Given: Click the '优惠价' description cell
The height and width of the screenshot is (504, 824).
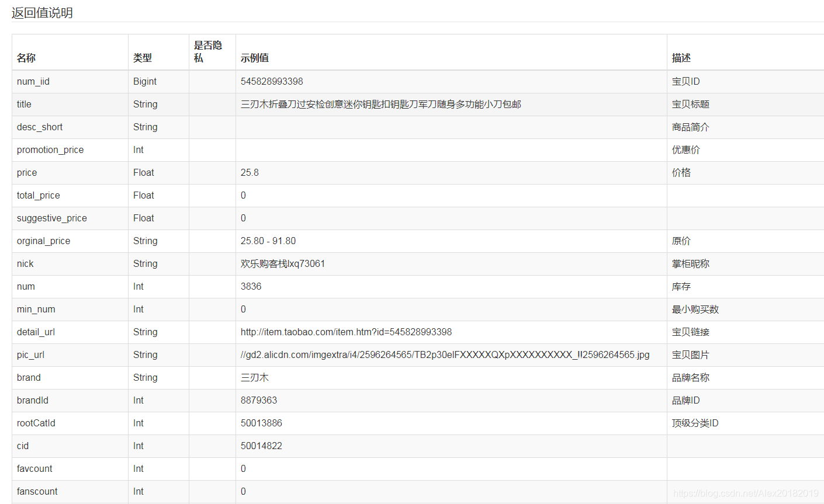Looking at the screenshot, I should click(686, 150).
